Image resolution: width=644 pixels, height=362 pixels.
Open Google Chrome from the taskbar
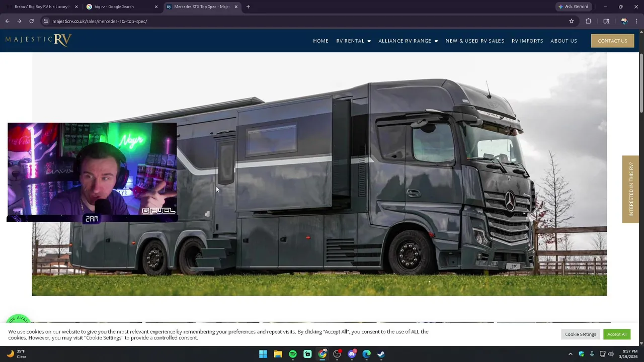pyautogui.click(x=323, y=354)
